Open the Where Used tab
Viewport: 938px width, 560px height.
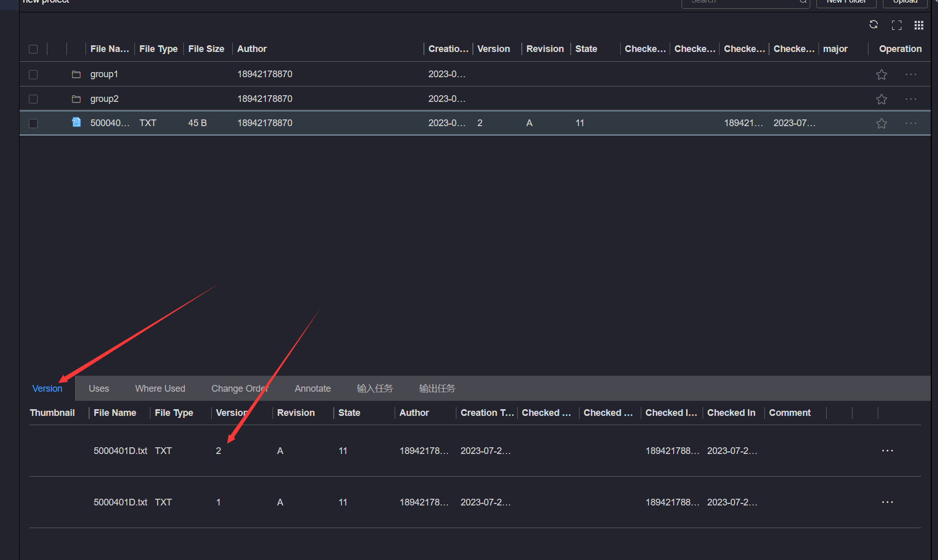(x=160, y=389)
